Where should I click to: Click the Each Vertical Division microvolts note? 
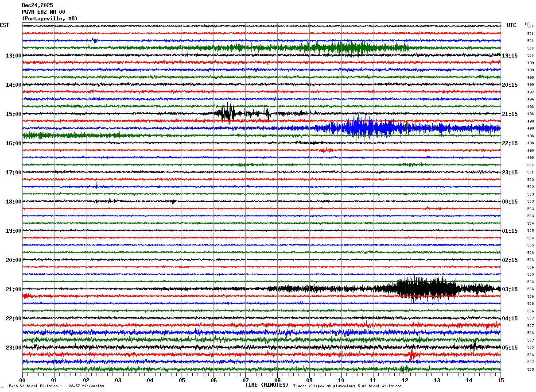pos(56,386)
